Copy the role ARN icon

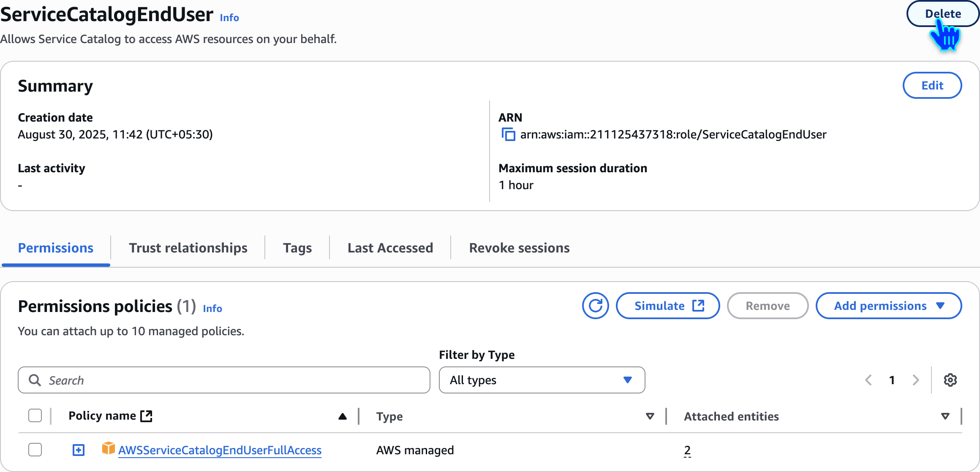coord(508,135)
